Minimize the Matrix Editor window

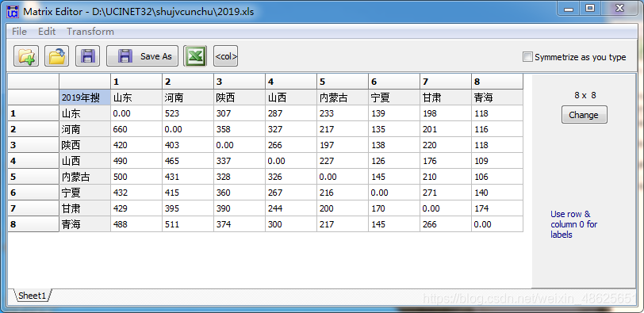click(x=569, y=8)
